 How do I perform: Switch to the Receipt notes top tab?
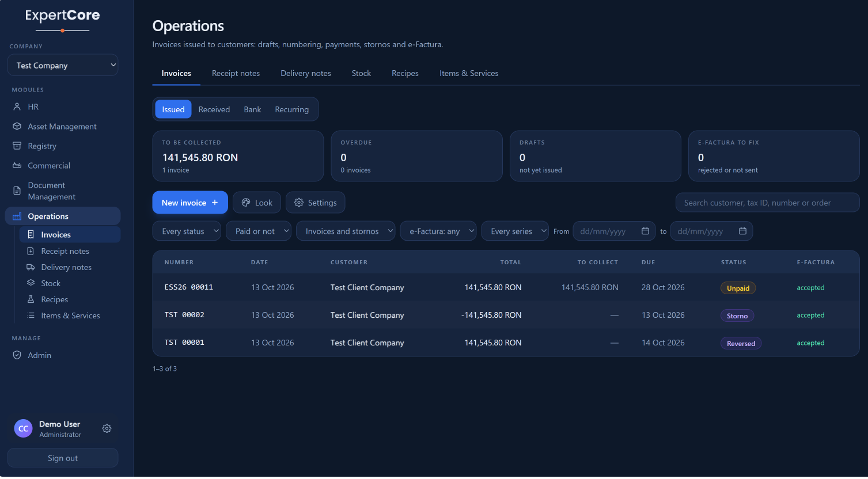[236, 74]
